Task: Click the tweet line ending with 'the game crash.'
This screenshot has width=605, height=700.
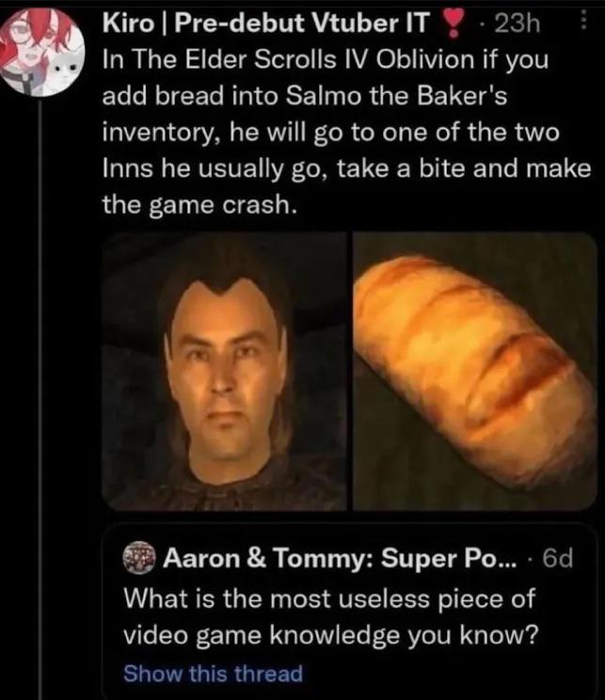Action: [199, 204]
